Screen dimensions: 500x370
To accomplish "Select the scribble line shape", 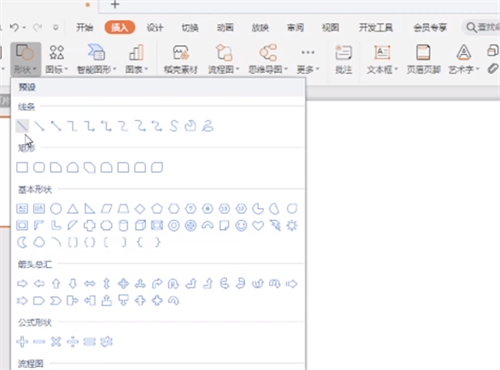I will tap(208, 126).
